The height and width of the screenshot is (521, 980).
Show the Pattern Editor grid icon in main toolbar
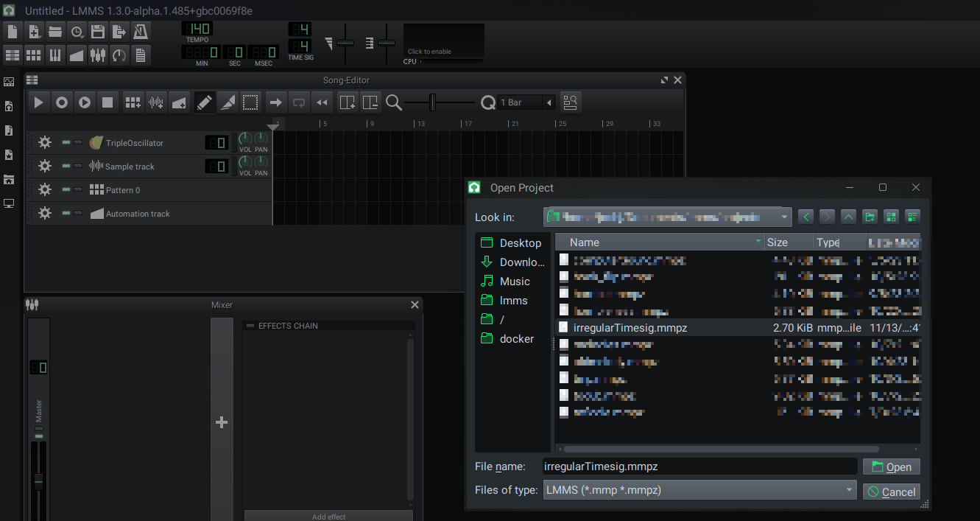pos(34,55)
